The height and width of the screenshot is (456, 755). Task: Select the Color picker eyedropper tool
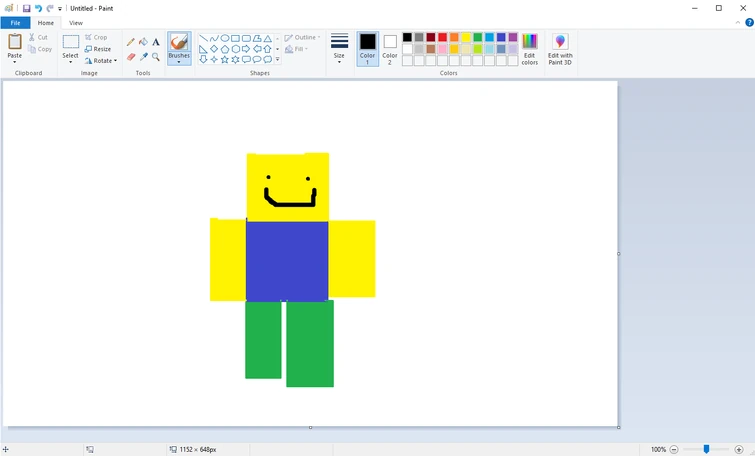[x=143, y=57]
